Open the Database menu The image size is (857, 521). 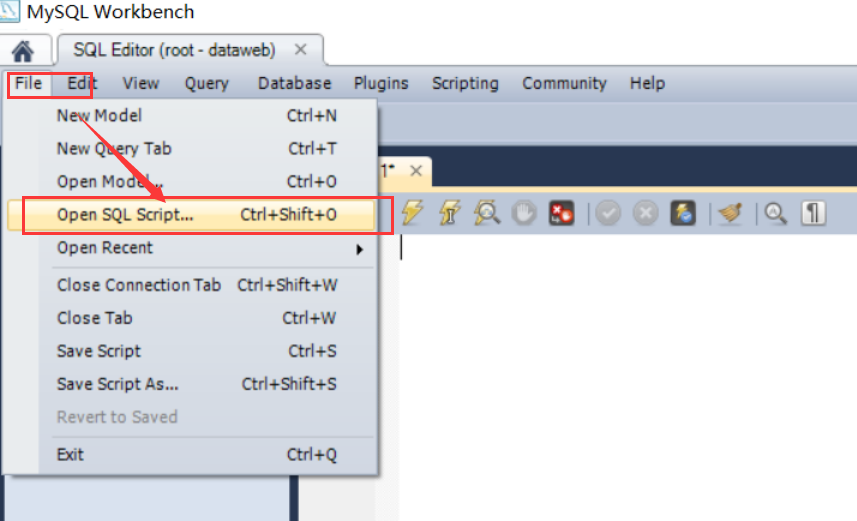point(295,83)
